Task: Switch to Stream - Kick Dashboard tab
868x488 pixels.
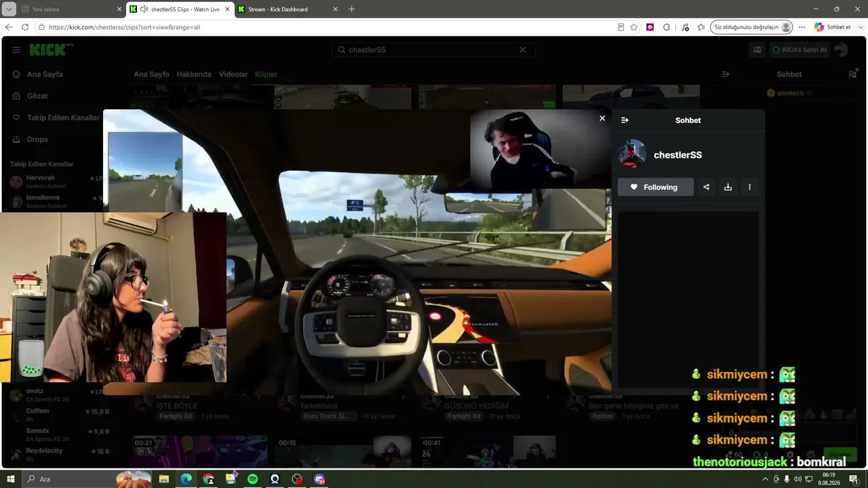Action: click(x=288, y=9)
